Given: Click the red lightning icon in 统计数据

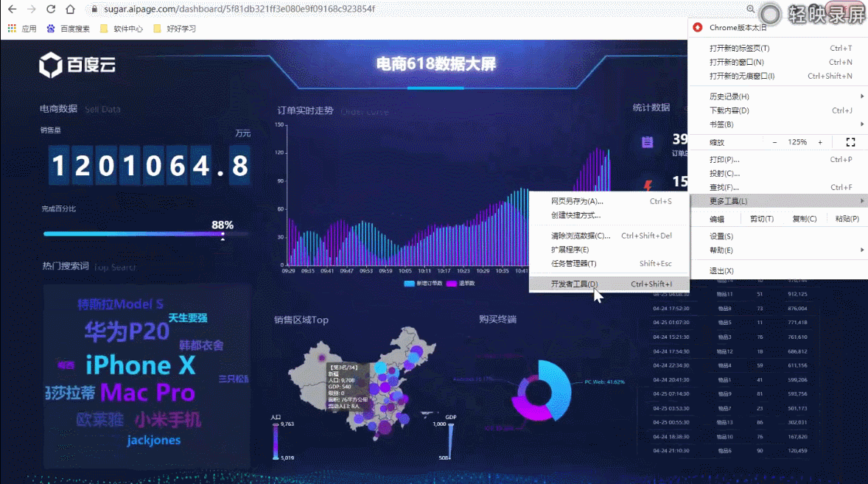Looking at the screenshot, I should (648, 184).
